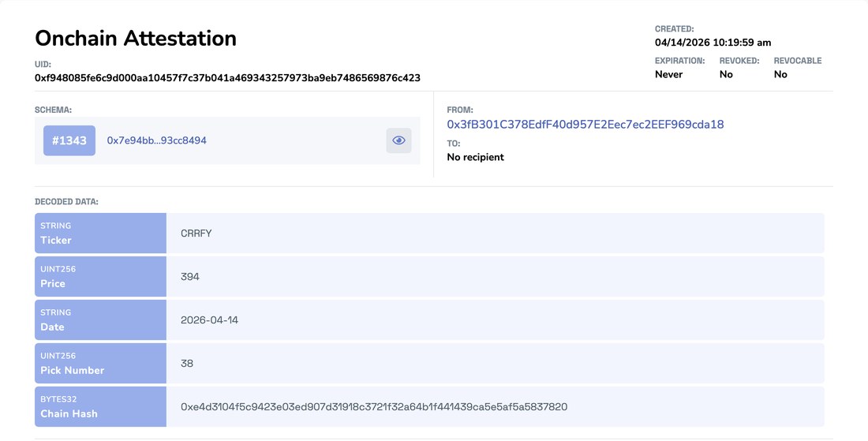868x441 pixels.
Task: Click the Revocable label
Action: [798, 61]
